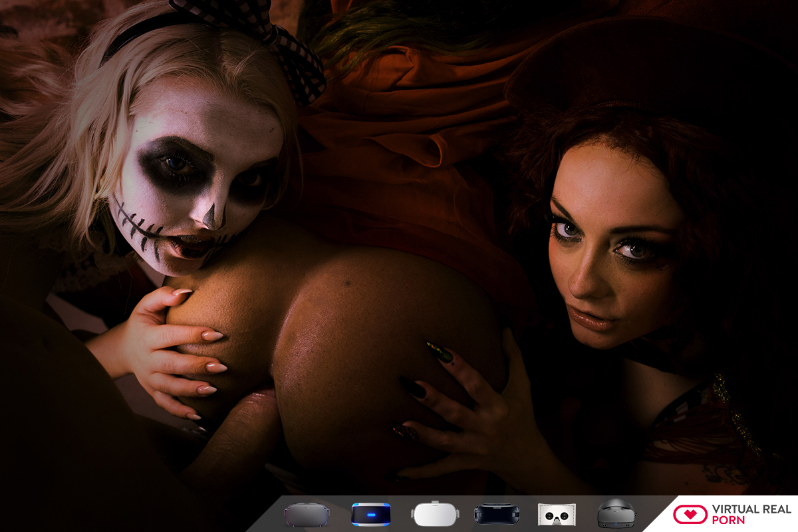Select the PlayStation VR headset icon

coord(370,514)
